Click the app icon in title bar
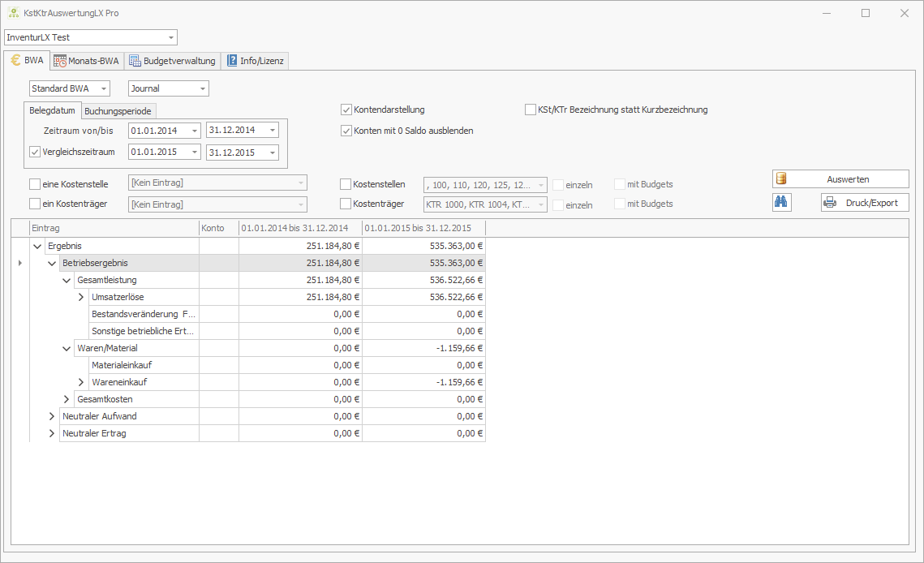The image size is (924, 563). 14,14
